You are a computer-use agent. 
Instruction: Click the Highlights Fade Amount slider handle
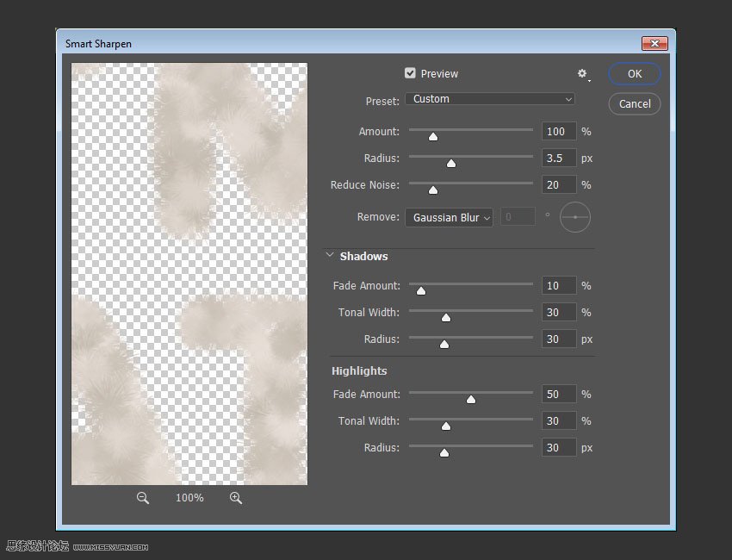tap(470, 399)
